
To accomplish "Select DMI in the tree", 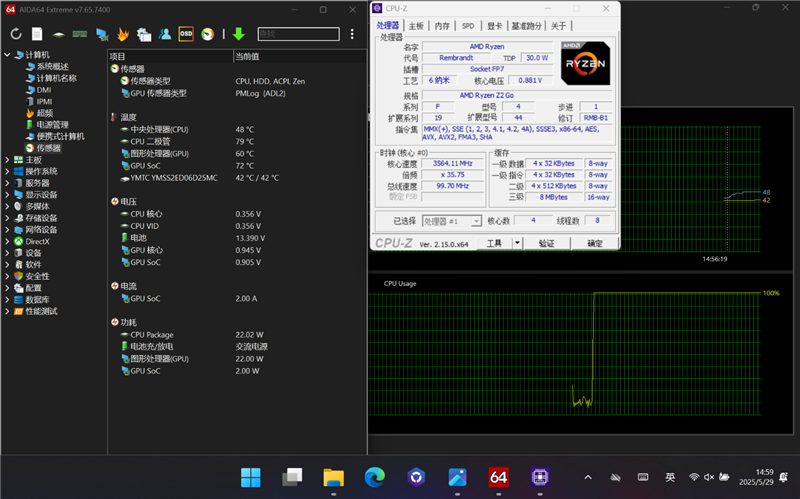I will tap(44, 90).
